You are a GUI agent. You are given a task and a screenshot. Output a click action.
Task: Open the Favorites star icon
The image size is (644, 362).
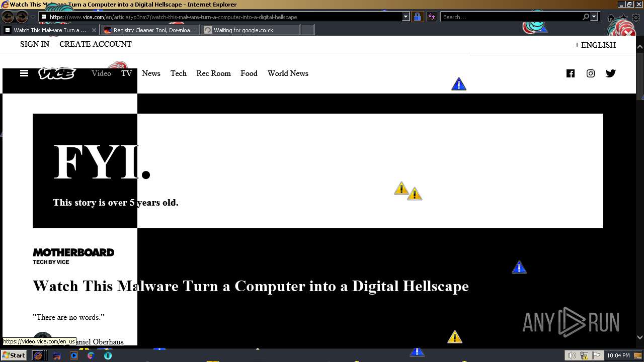(x=624, y=17)
